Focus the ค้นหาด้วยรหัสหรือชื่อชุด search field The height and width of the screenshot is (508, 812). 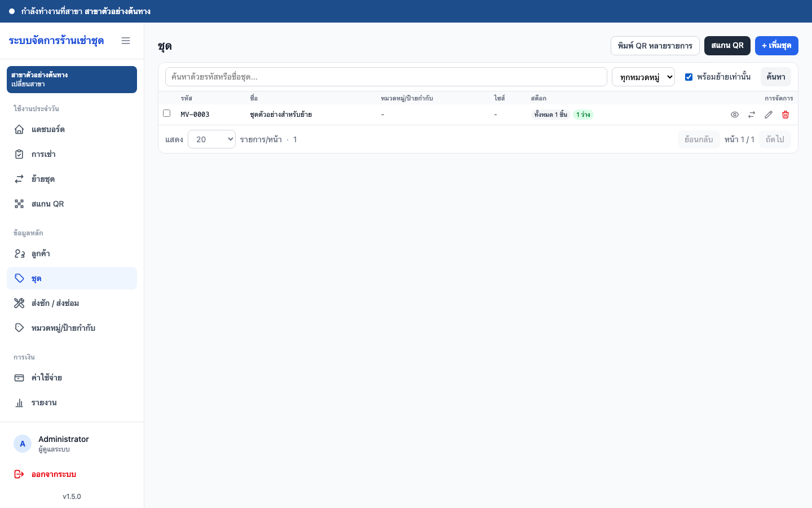click(x=386, y=77)
